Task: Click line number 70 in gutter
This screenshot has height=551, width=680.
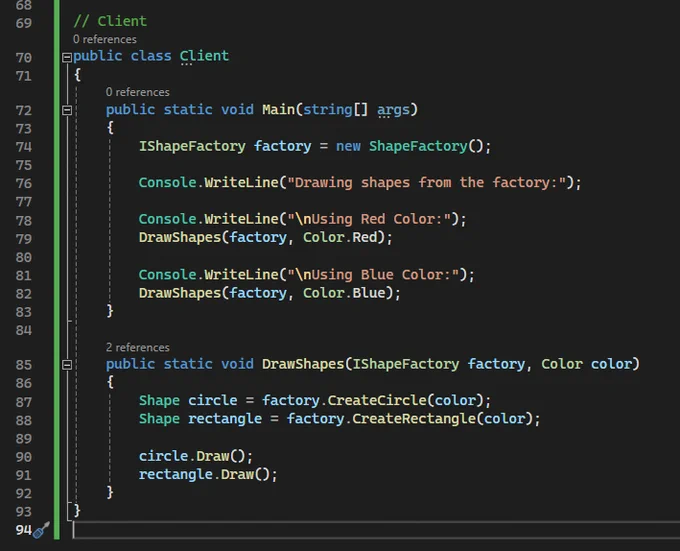Action: [23, 58]
